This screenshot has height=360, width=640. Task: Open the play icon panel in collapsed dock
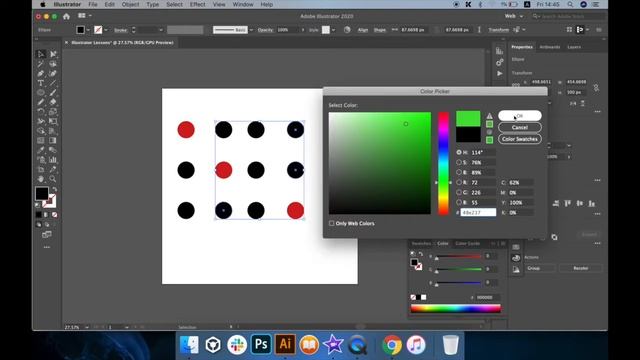(500, 73)
